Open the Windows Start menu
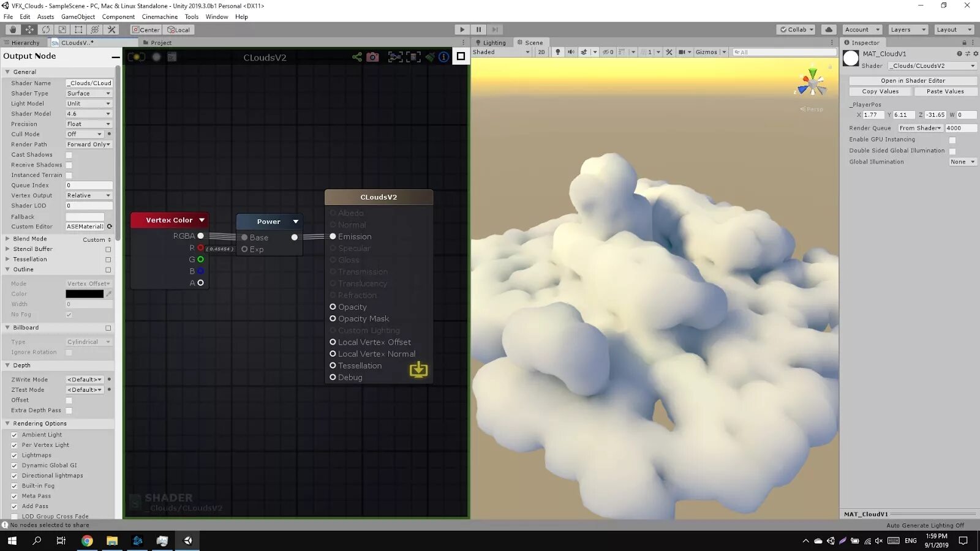 (12, 541)
